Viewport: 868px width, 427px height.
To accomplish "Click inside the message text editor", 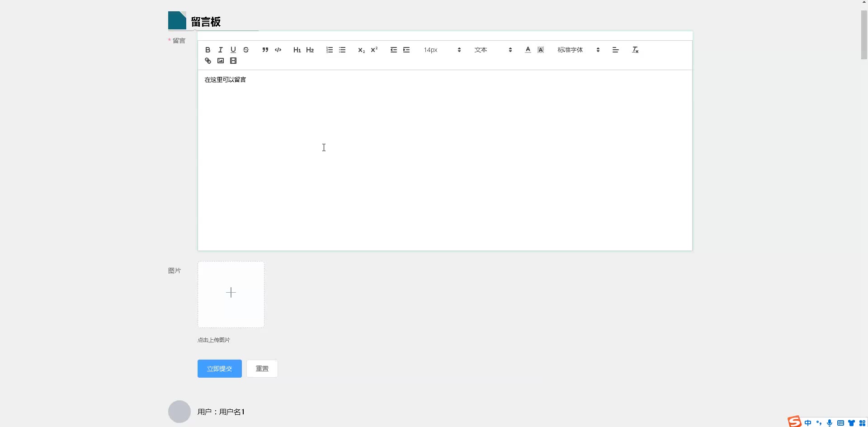I will [445, 160].
